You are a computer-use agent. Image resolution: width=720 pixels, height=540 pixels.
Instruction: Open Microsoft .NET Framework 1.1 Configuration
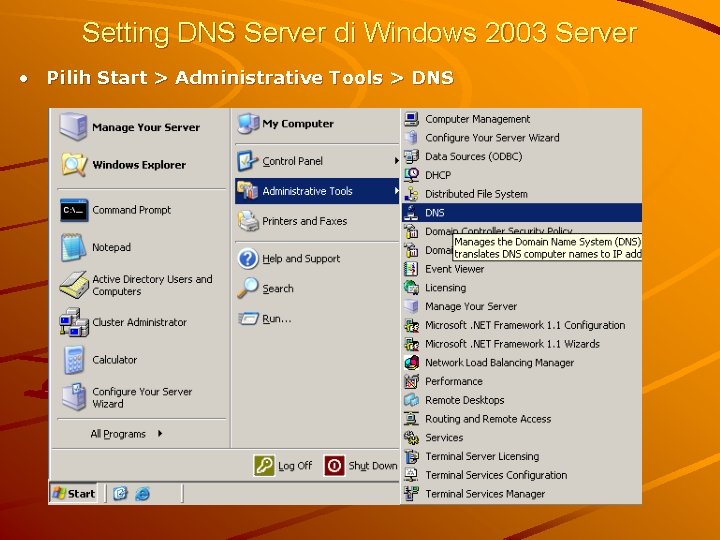coord(522,325)
